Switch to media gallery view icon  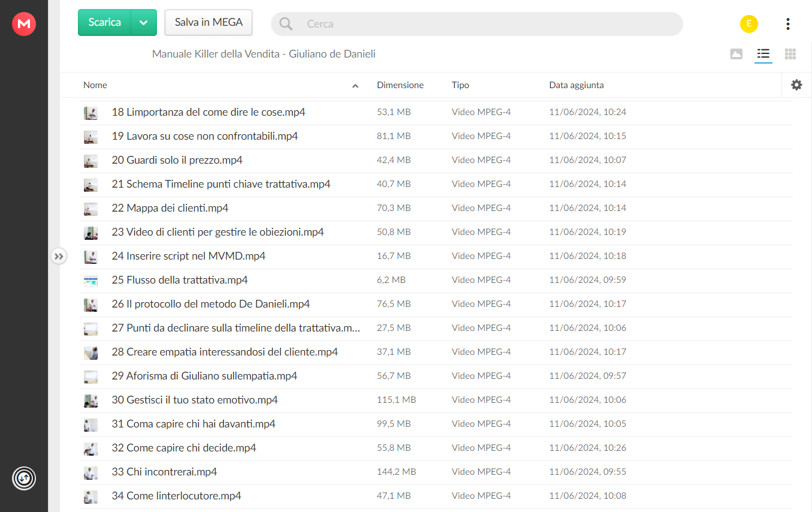pos(736,54)
